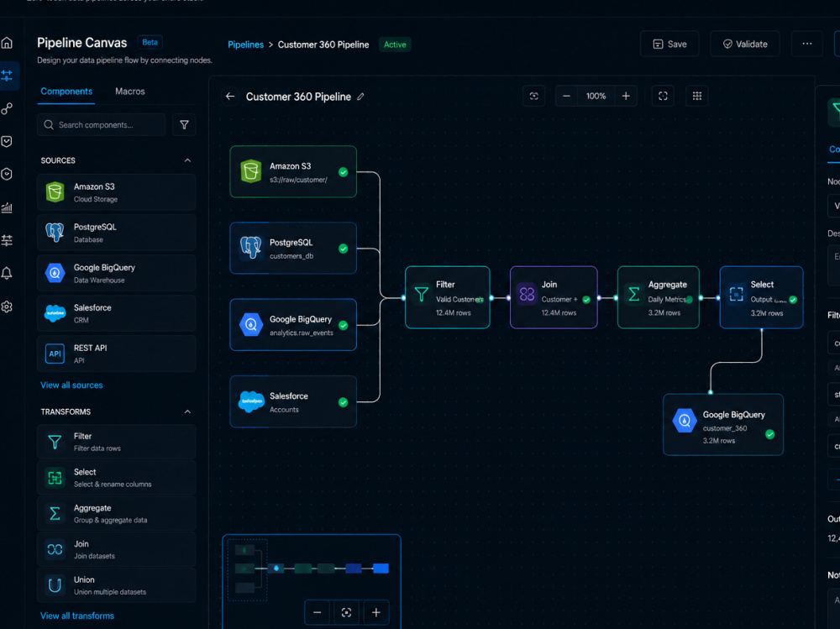Pick the Aggregate transform component
This screenshot has height=629, width=840.
point(116,514)
